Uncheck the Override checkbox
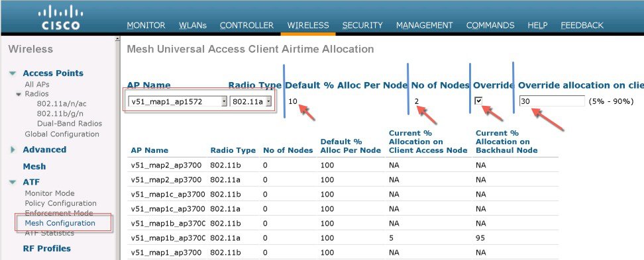644x260 pixels. [478, 101]
